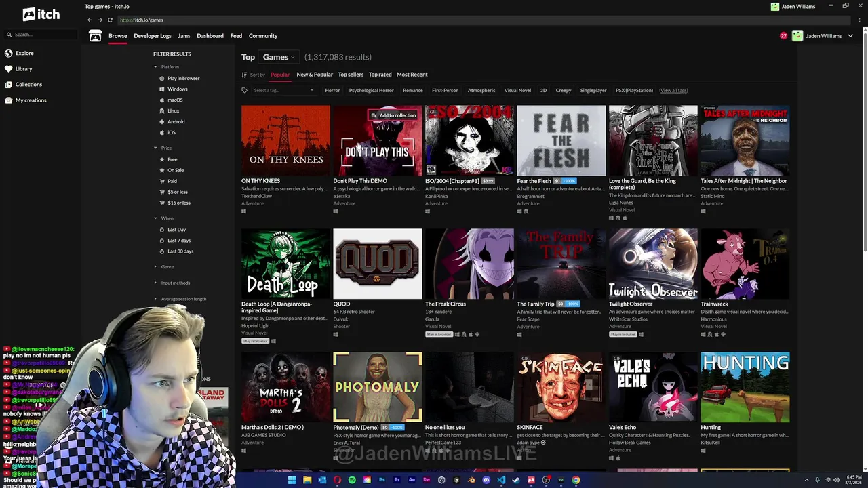This screenshot has height=488, width=868.
Task: Open Discord from the taskbar
Action: [x=486, y=480]
